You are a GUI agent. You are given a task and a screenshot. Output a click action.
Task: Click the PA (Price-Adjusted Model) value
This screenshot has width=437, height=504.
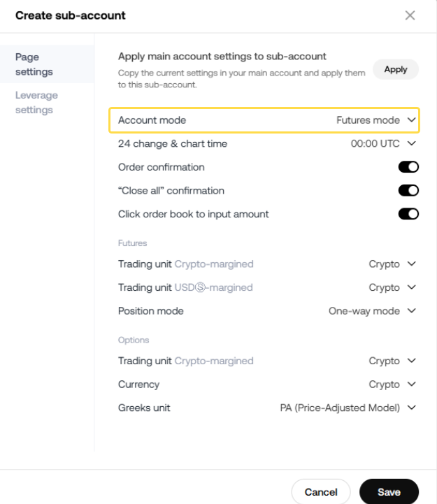click(x=335, y=408)
